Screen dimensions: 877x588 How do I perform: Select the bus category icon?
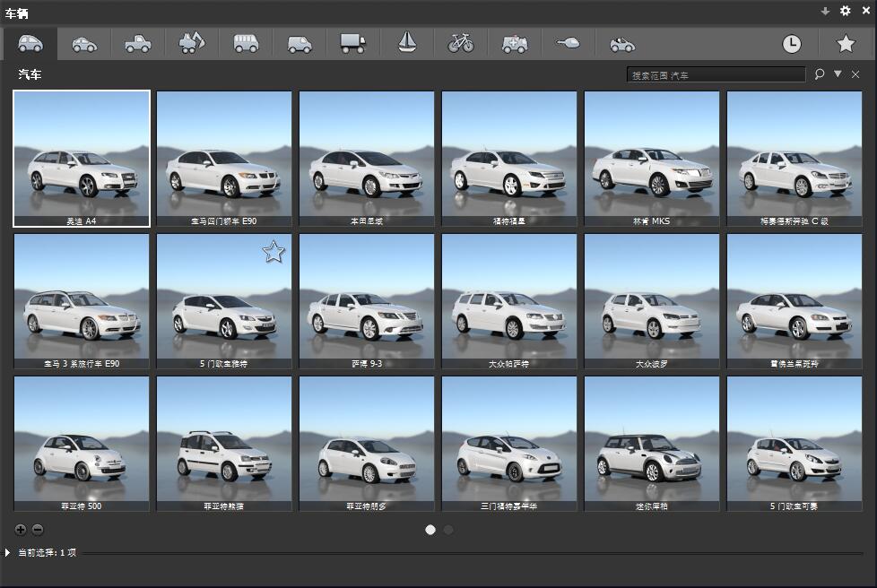pos(246,43)
